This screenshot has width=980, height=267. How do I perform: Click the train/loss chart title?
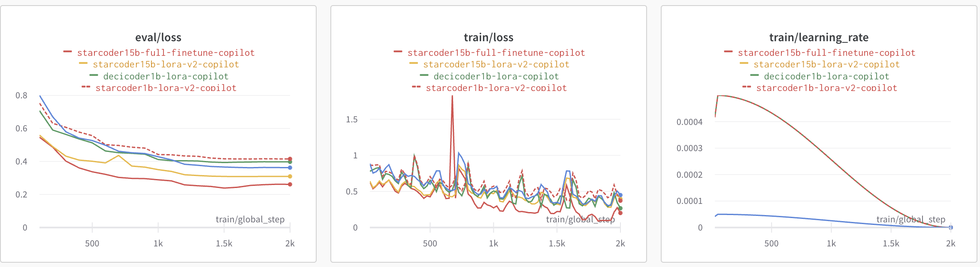click(x=488, y=37)
